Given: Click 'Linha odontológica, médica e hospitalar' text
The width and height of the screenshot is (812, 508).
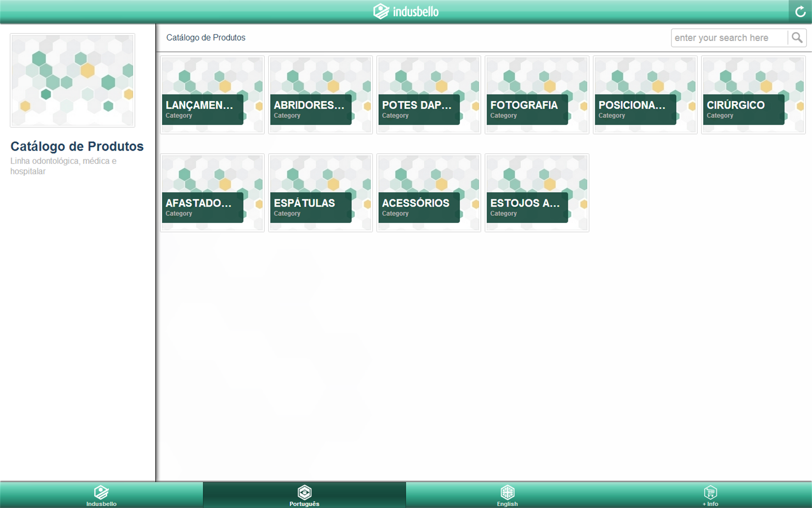Looking at the screenshot, I should [x=63, y=166].
